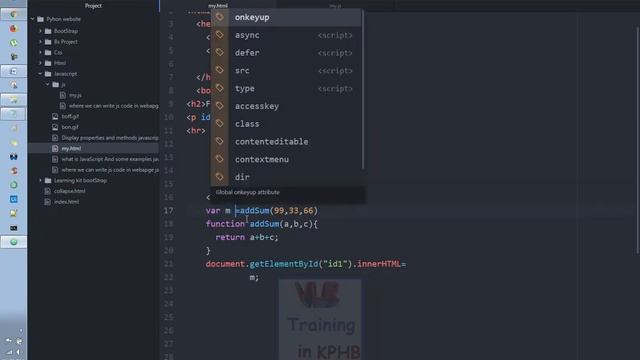Open collapse.html in the tree

click(69, 191)
